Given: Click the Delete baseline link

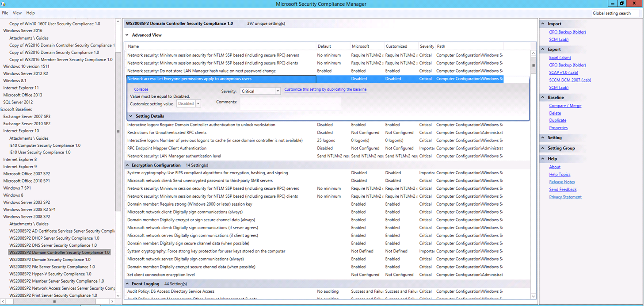Looking at the screenshot, I should pos(555,113).
